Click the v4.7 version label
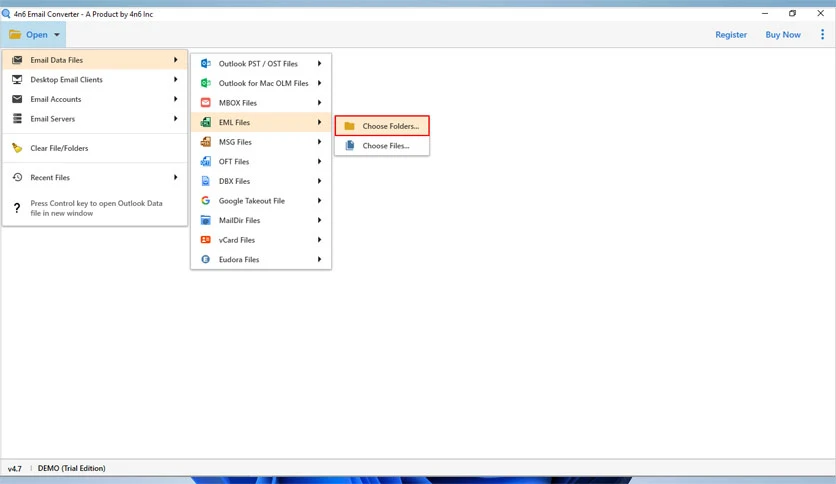Image resolution: width=836 pixels, height=484 pixels. point(14,469)
